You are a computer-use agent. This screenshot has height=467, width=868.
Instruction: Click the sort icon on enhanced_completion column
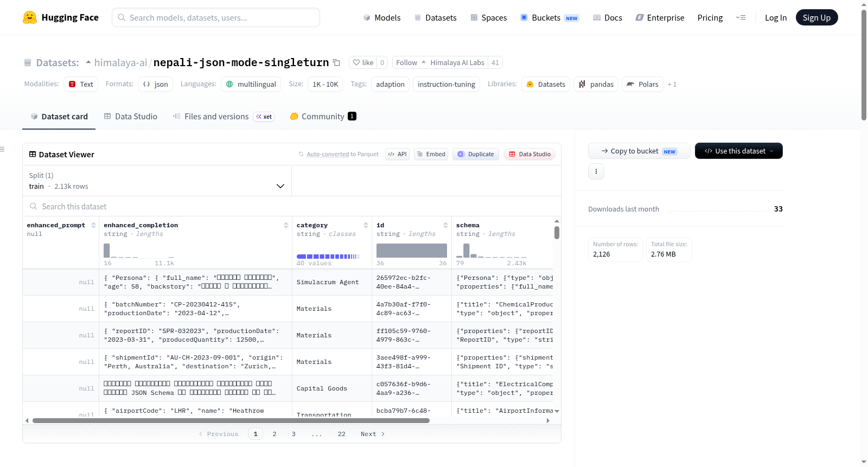pyautogui.click(x=286, y=225)
